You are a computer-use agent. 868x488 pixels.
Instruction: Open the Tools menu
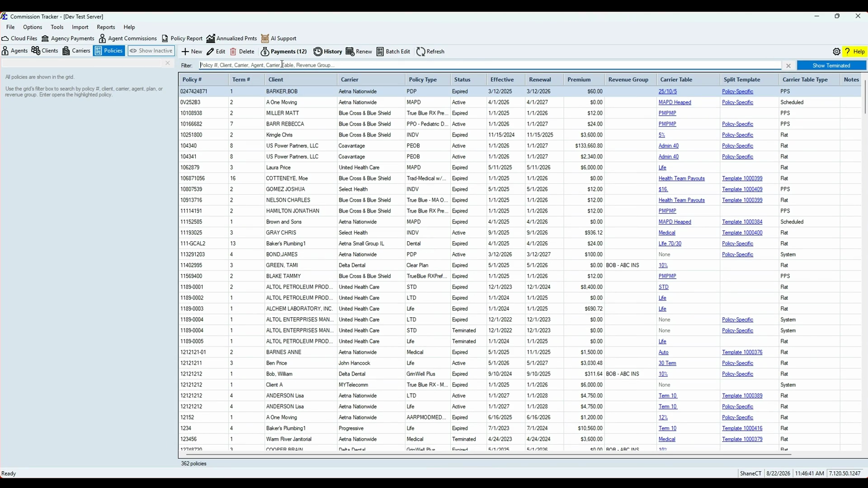click(57, 27)
